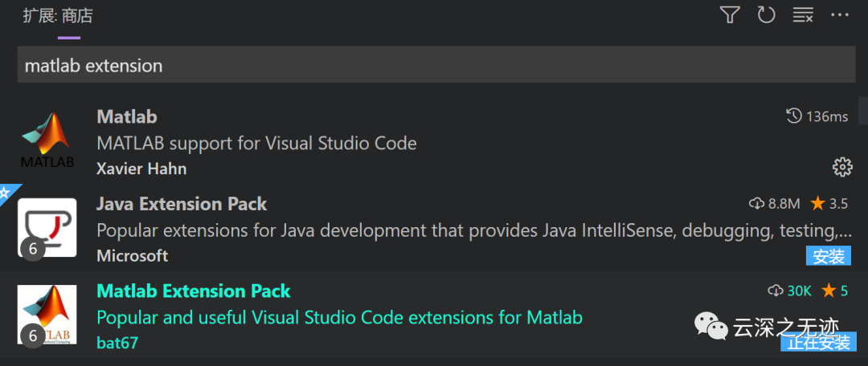Click the recommended star ribbon on Java Extension Pack

click(x=6, y=193)
